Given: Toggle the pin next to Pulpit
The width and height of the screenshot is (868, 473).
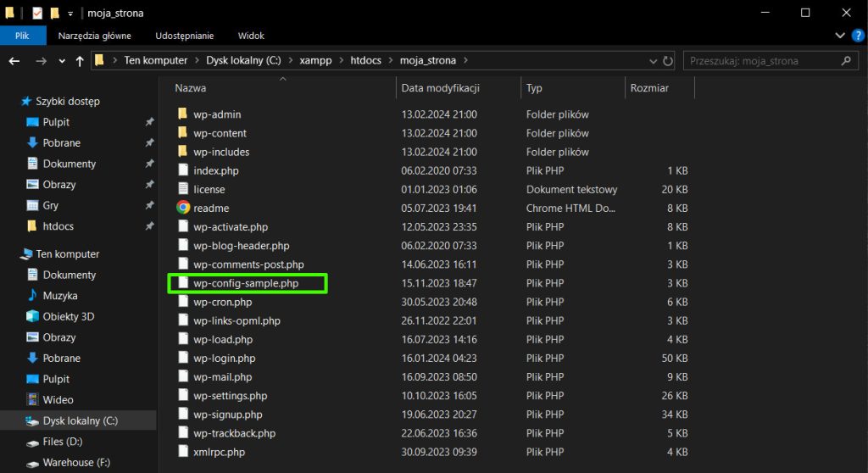Looking at the screenshot, I should click(149, 122).
